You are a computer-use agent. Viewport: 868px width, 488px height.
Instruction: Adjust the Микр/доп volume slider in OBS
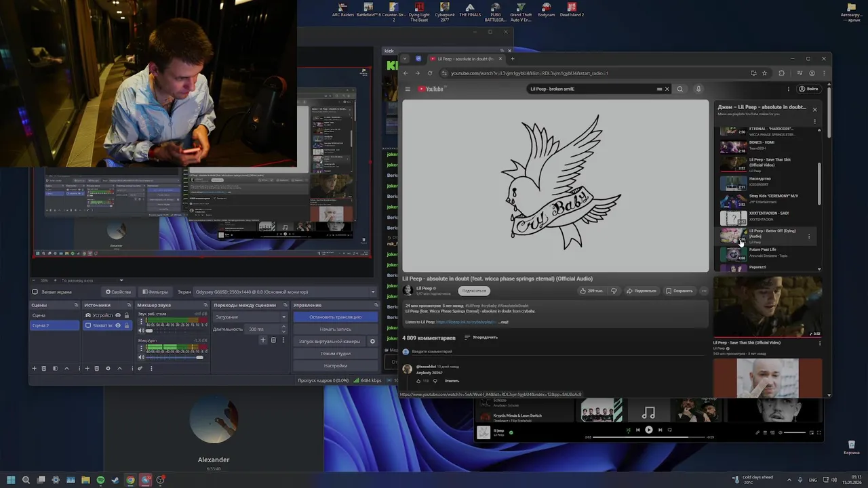coord(175,357)
